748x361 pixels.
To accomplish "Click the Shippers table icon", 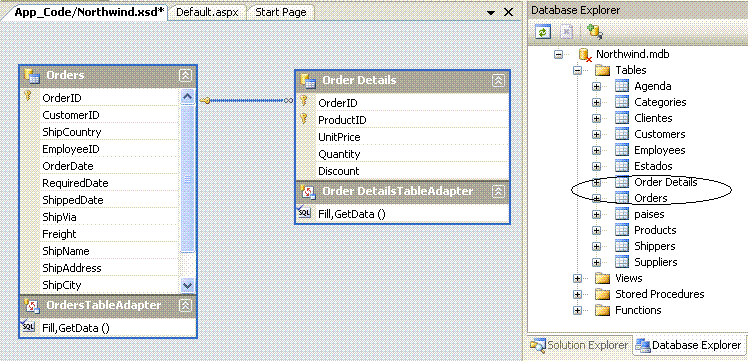I will tap(622, 246).
